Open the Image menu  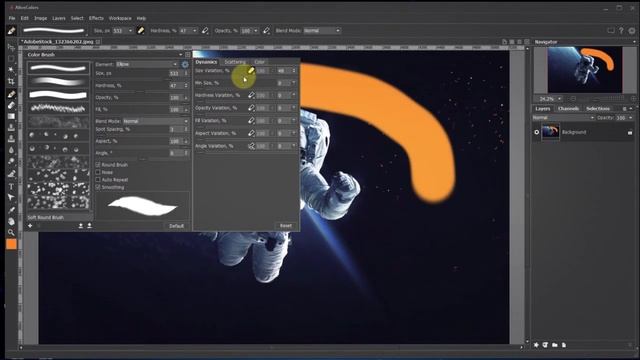pyautogui.click(x=40, y=18)
